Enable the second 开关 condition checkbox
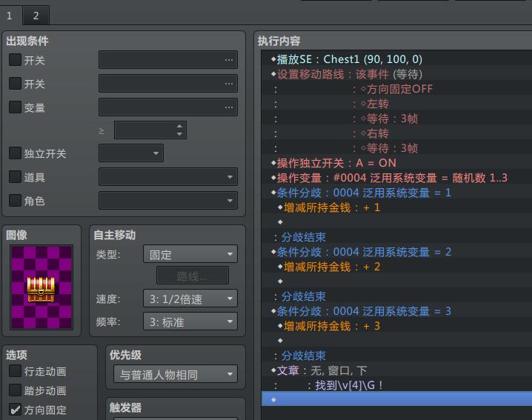 tap(15, 84)
